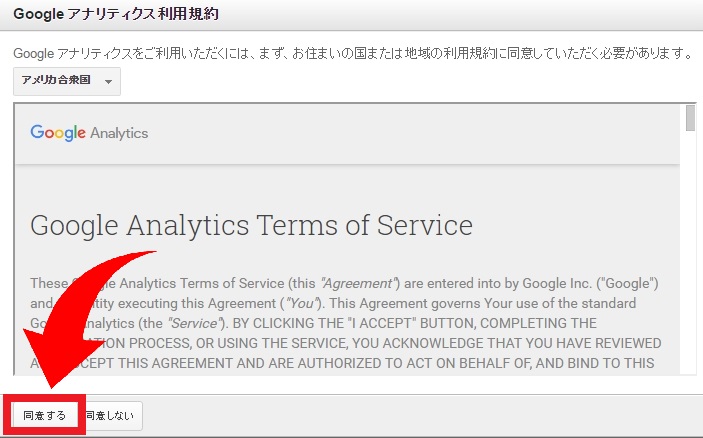Click the Google Analytics Terms of Service heading

tap(251, 224)
